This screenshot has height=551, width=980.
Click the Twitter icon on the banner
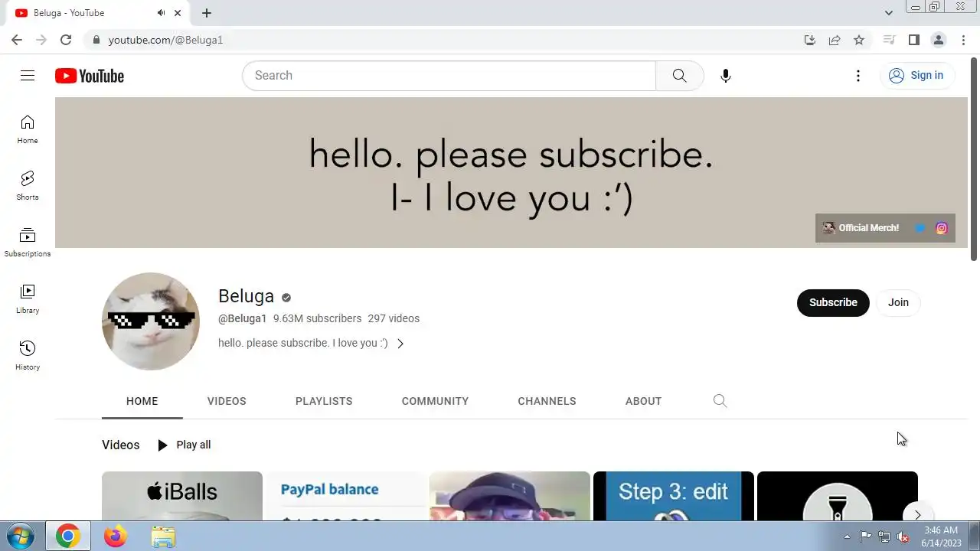click(x=920, y=228)
